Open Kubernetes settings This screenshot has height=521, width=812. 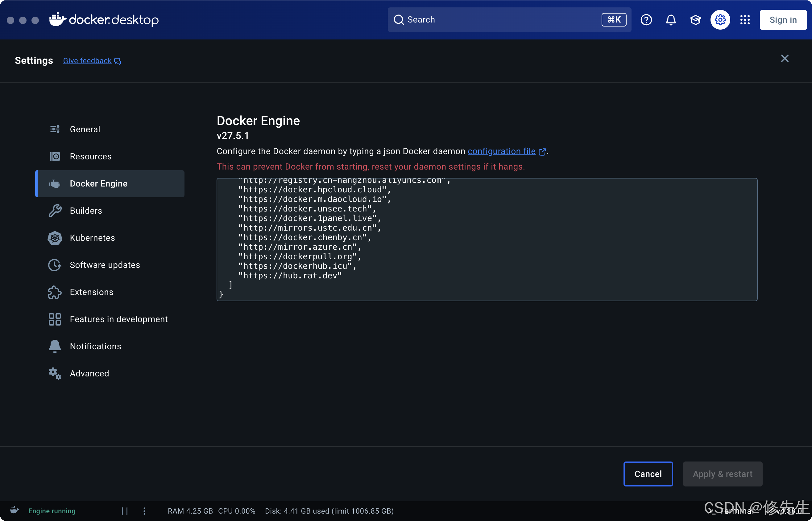coord(92,238)
